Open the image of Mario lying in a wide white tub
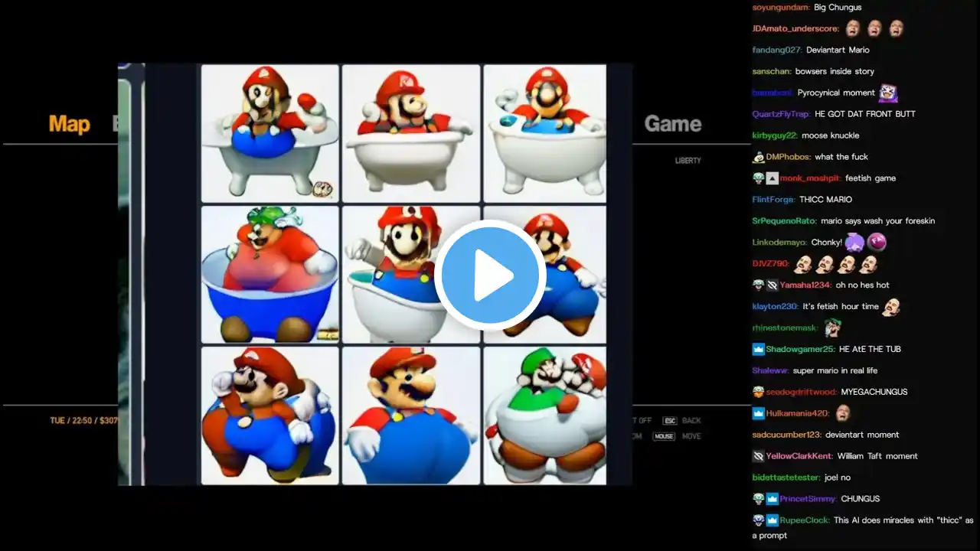Image resolution: width=980 pixels, height=551 pixels. (411, 133)
